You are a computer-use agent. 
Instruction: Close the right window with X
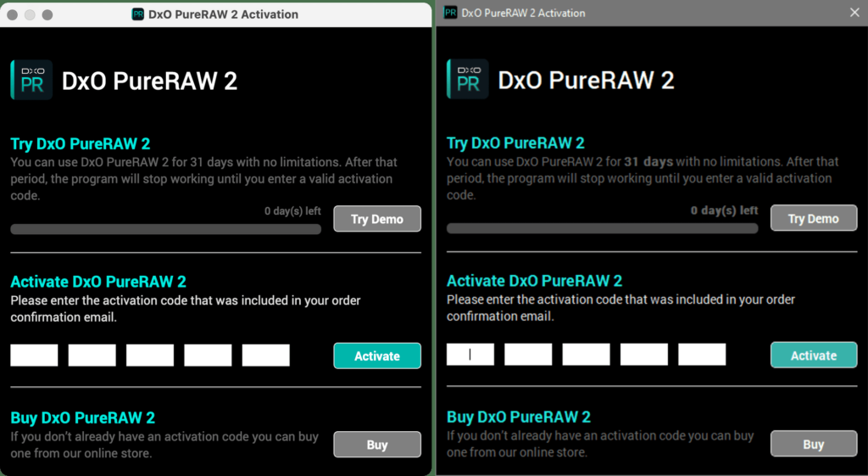(854, 13)
